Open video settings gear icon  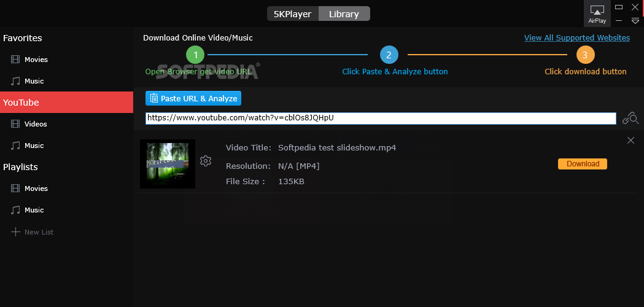pyautogui.click(x=206, y=161)
